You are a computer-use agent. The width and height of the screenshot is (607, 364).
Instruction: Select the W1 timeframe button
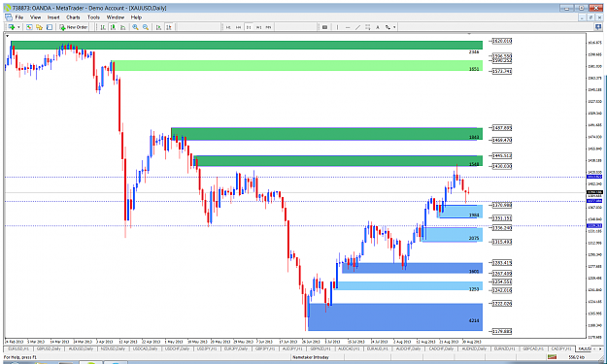pos(258,27)
